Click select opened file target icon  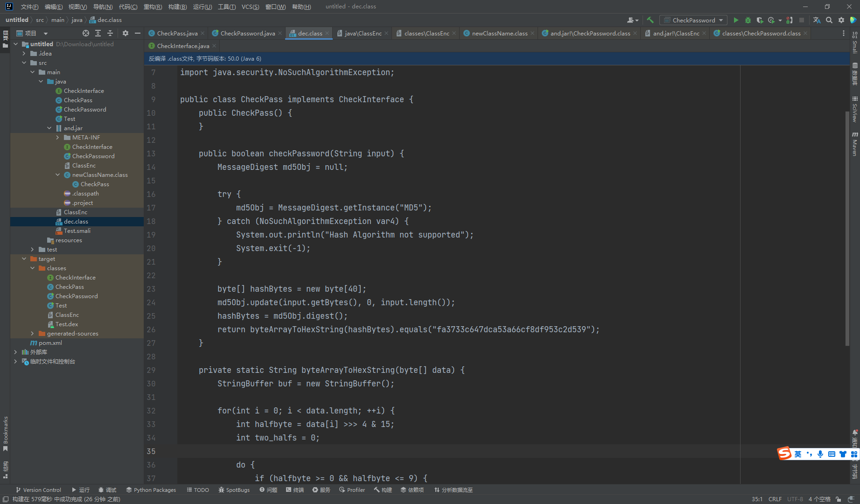86,33
